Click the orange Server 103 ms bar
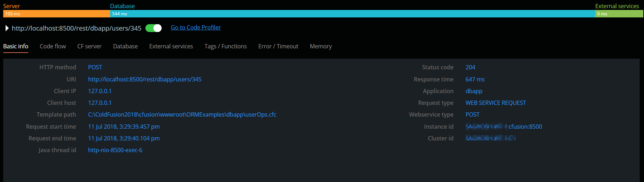Image resolution: width=644 pixels, height=182 pixels. [x=57, y=14]
